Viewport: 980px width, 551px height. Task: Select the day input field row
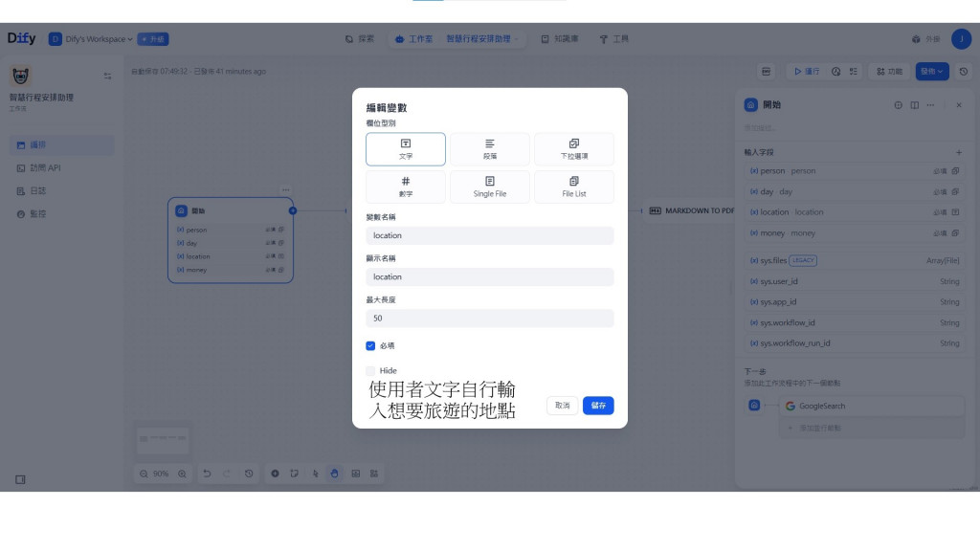[854, 191]
